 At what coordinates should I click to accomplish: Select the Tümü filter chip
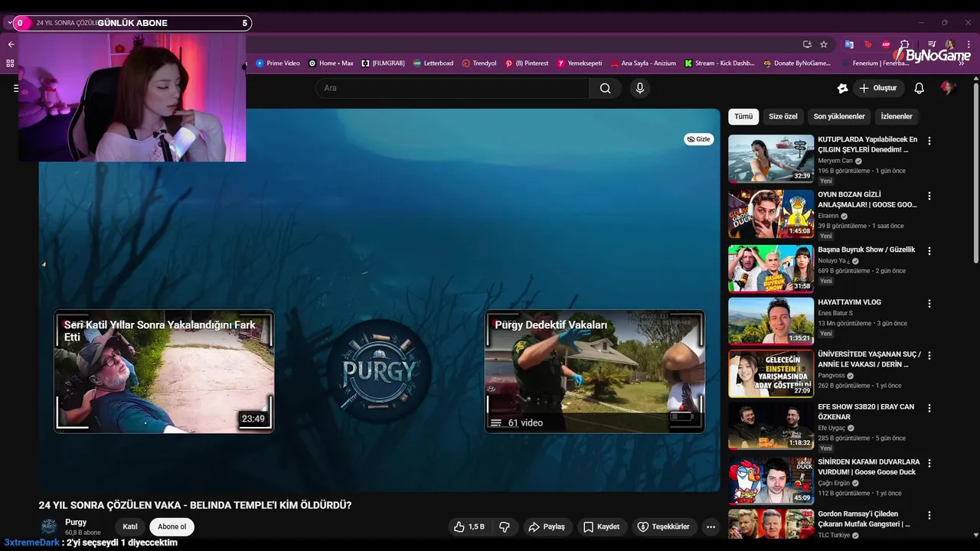(x=743, y=116)
